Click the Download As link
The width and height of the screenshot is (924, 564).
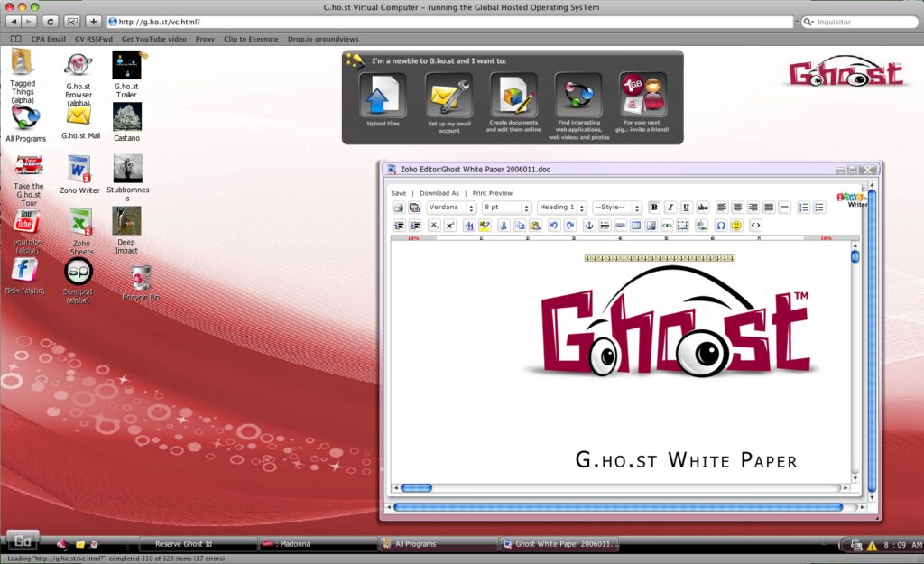click(439, 193)
